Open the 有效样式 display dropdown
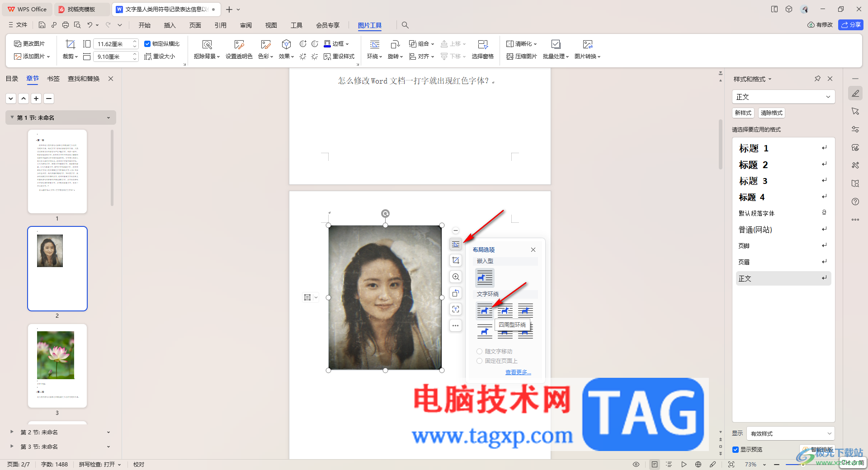Viewport: 868px width, 470px height. 790,433
